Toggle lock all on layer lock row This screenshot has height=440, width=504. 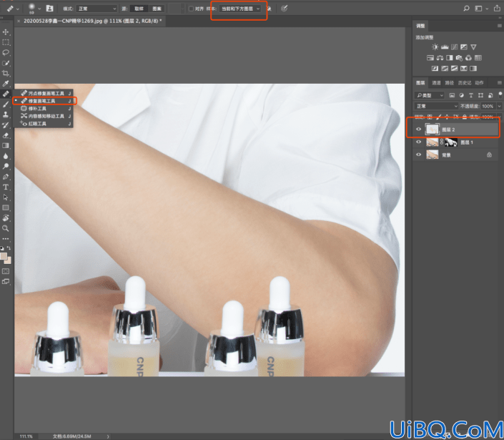[464, 117]
